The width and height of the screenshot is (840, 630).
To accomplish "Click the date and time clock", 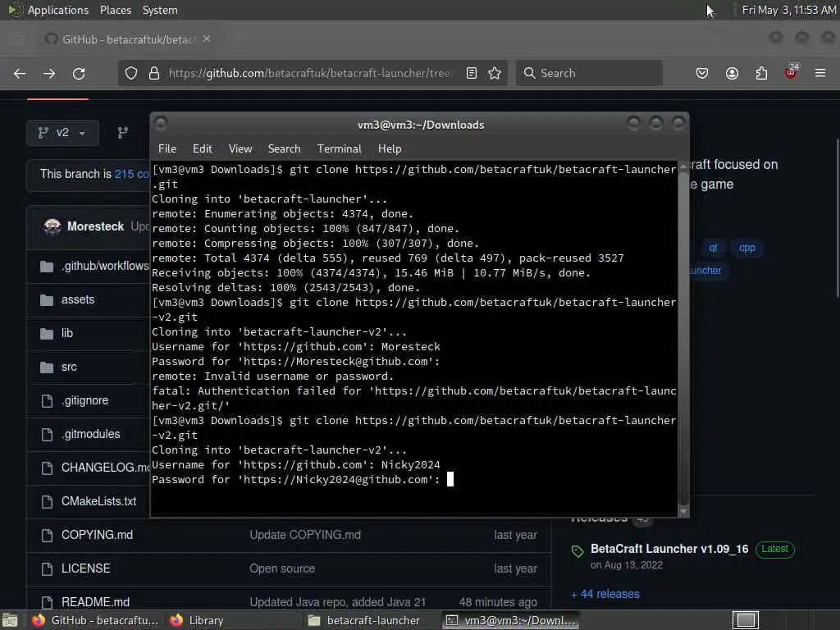I will pyautogui.click(x=788, y=10).
